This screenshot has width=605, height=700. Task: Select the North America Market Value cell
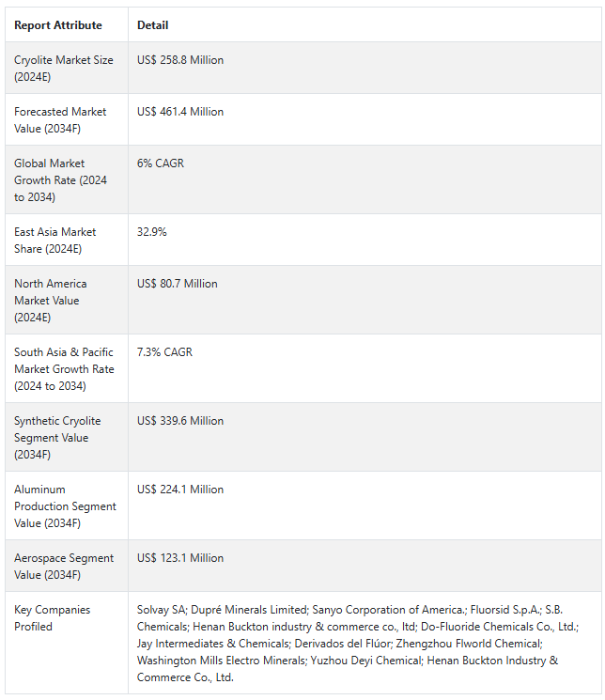[51, 301]
